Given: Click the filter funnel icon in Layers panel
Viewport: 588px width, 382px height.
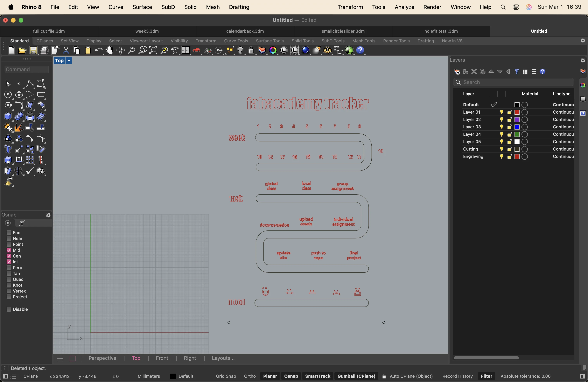Looking at the screenshot, I should point(517,72).
